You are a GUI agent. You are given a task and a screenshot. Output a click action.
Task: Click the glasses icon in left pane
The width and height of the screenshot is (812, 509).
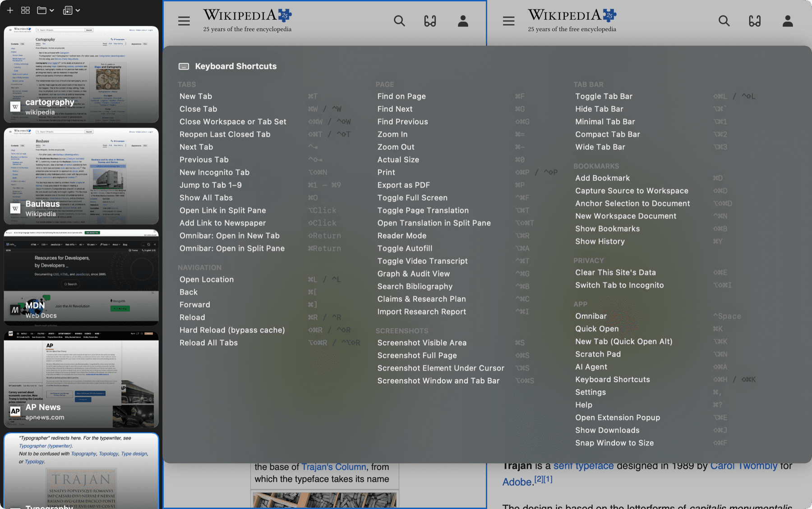[x=430, y=21]
